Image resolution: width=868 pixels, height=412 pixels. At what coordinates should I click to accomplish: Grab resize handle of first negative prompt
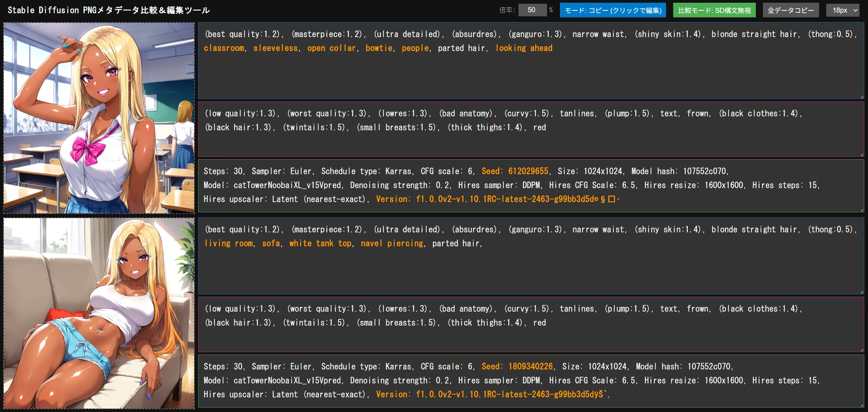pos(862,155)
